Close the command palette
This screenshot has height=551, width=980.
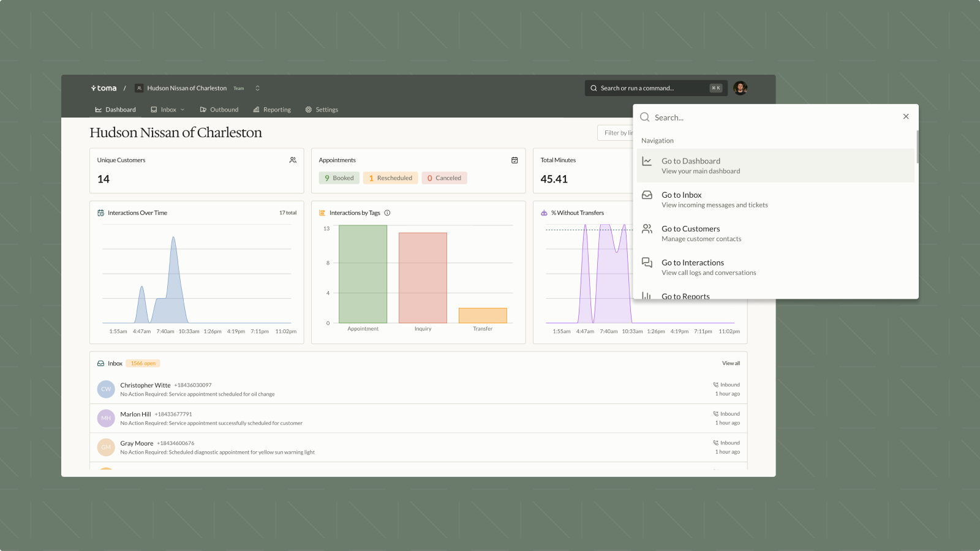906,116
